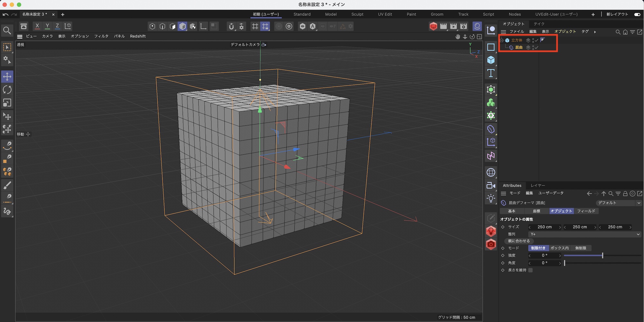Select the Scale tool
Image resolution: width=644 pixels, height=322 pixels.
(x=7, y=103)
